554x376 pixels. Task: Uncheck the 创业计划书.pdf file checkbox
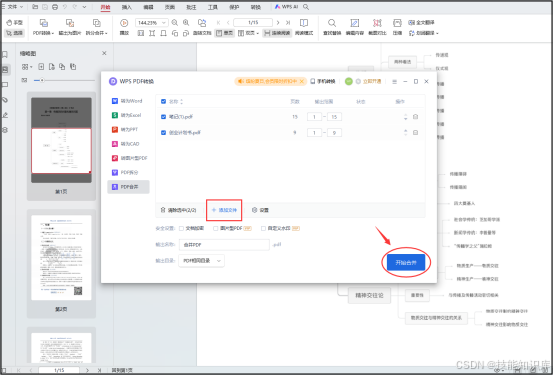click(163, 133)
